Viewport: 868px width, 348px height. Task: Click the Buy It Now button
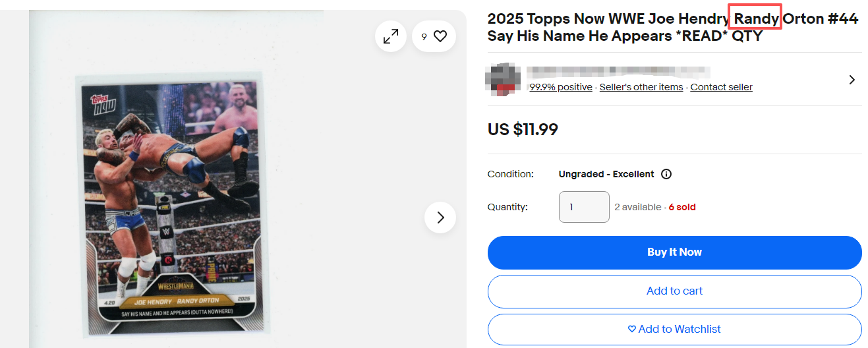pos(674,252)
